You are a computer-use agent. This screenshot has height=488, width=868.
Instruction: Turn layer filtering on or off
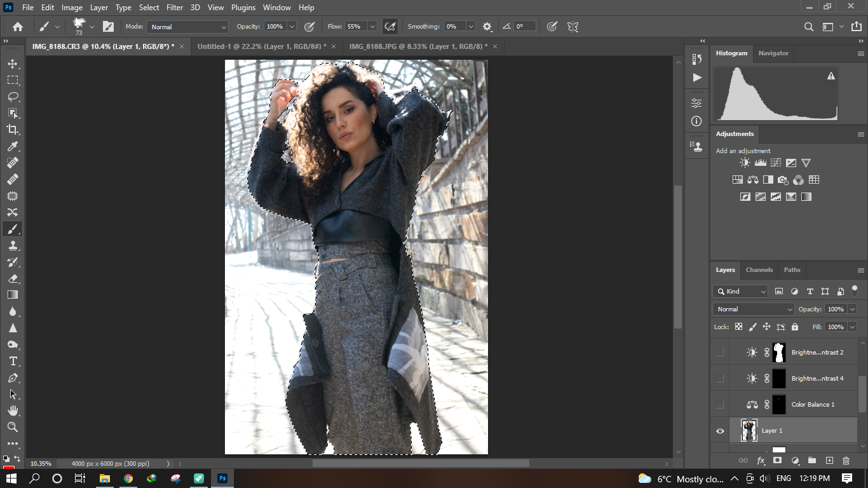pyautogui.click(x=855, y=290)
